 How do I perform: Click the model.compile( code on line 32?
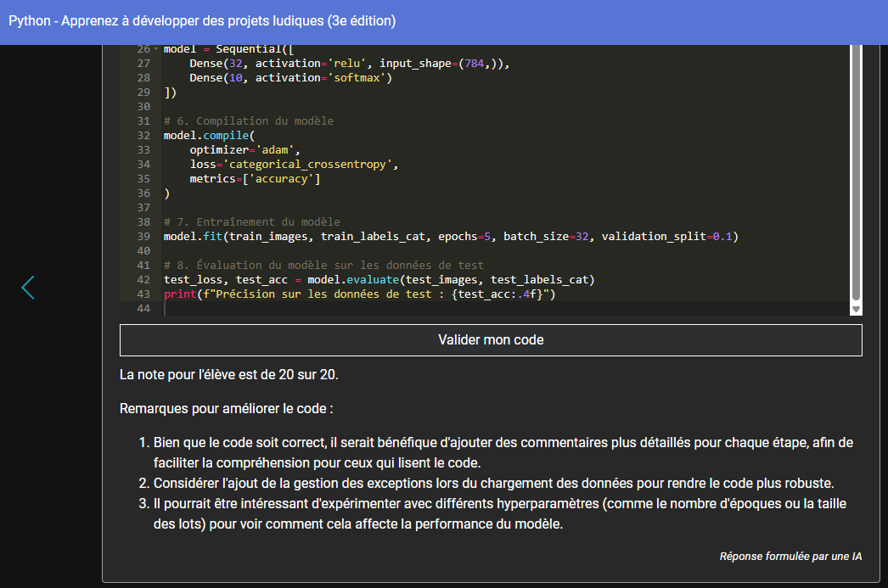(x=210, y=135)
